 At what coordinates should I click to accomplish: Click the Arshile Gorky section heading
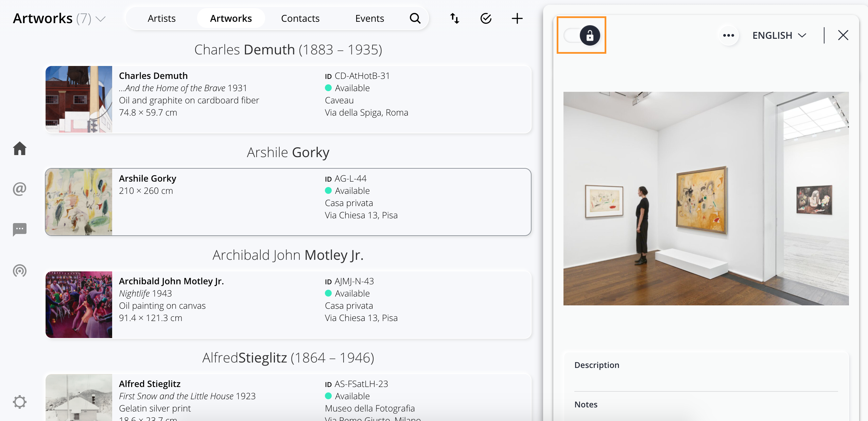click(x=288, y=152)
